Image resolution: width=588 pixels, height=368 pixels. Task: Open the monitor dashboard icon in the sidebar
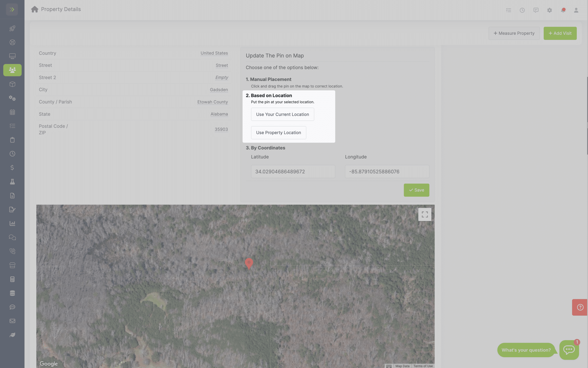[x=12, y=56]
